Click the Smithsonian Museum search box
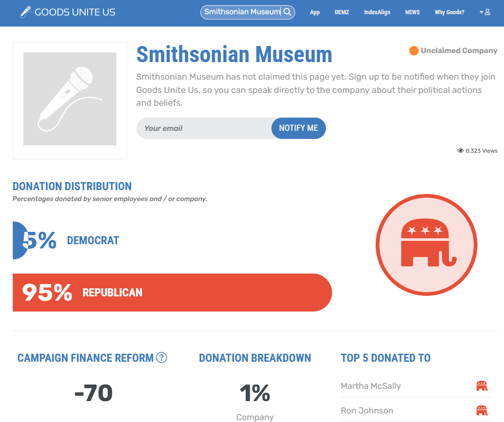 pyautogui.click(x=242, y=12)
